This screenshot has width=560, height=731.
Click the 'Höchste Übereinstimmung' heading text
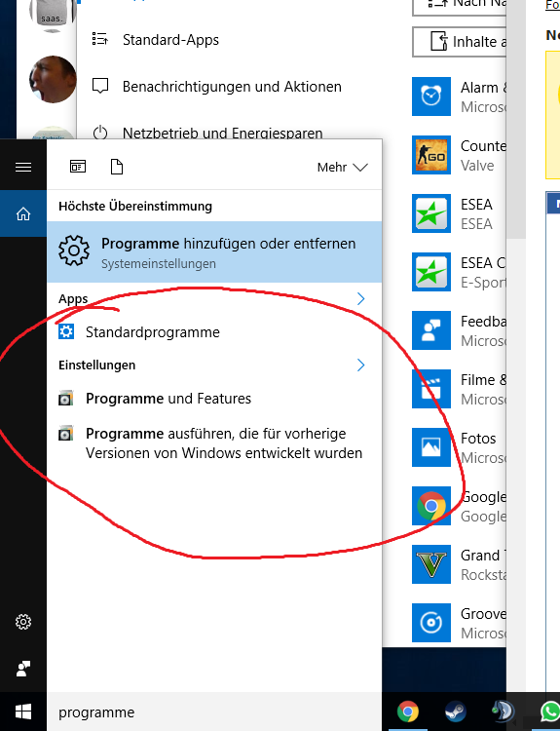(135, 206)
